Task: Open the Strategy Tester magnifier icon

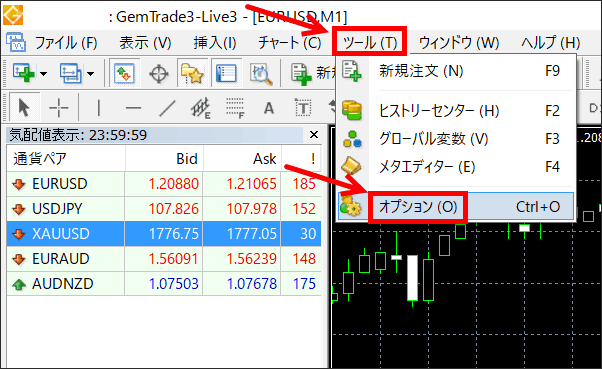Action: click(x=261, y=74)
